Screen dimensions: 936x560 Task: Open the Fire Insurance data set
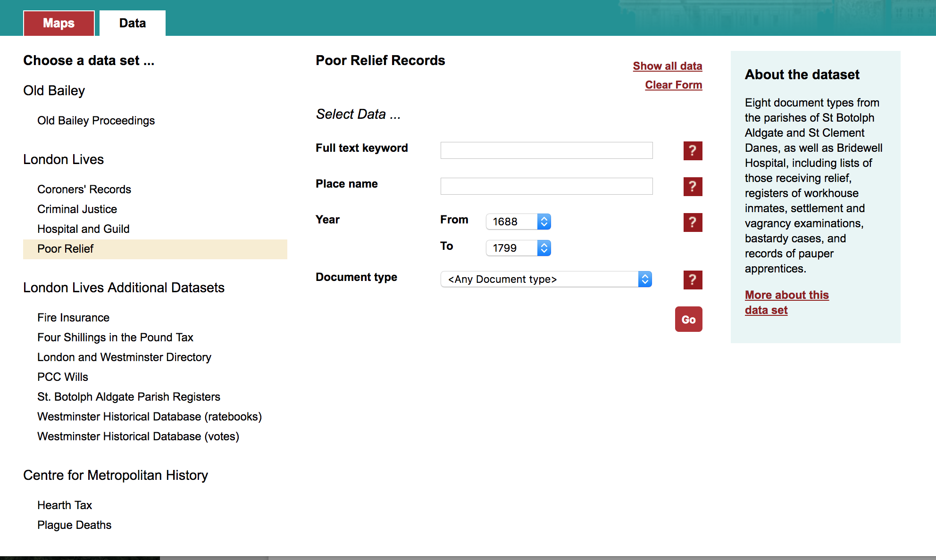pyautogui.click(x=73, y=318)
